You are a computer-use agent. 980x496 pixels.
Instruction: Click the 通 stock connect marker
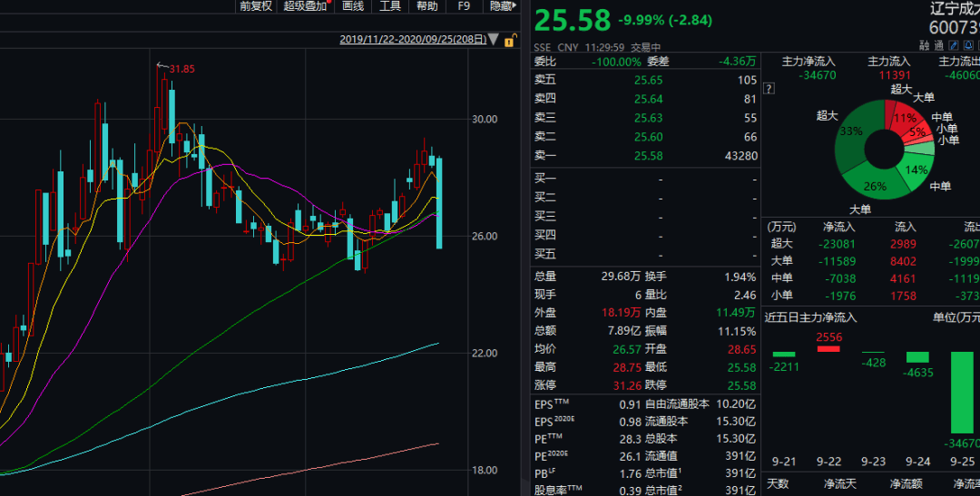(x=938, y=44)
